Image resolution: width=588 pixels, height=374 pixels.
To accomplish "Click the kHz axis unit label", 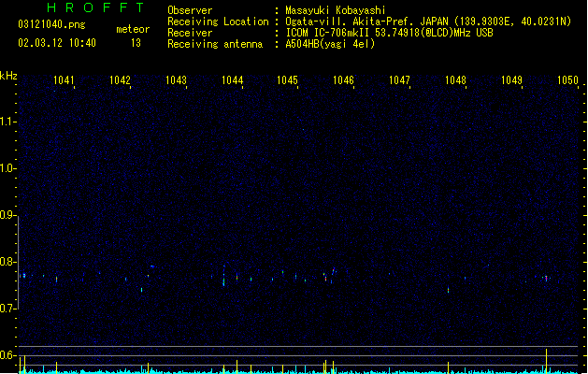I will click(8, 76).
